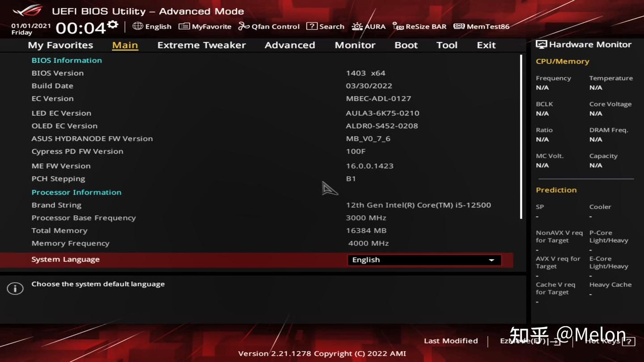Click OLED EC Version value ALDR0-S452-0208
Image resolution: width=644 pixels, height=362 pixels.
tap(382, 126)
